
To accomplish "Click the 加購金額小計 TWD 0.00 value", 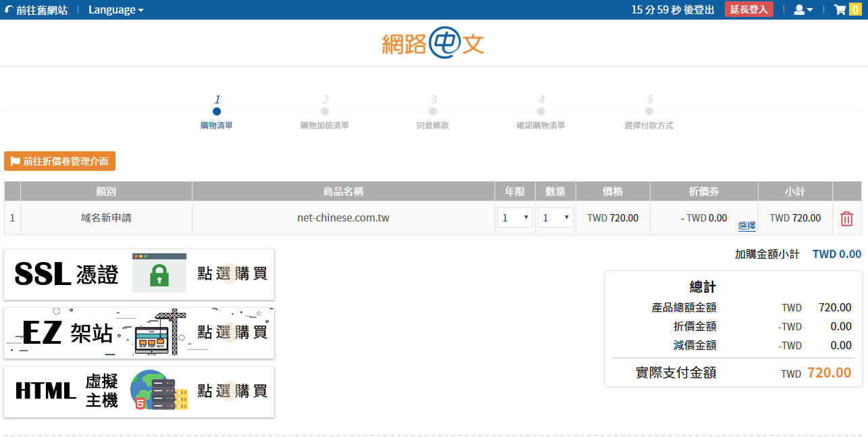I will tap(837, 254).
